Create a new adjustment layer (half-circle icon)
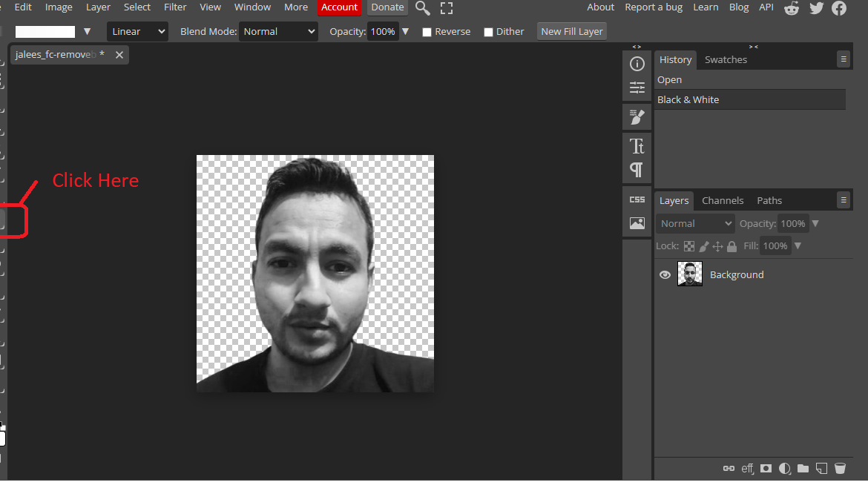This screenshot has height=488, width=868. (784, 468)
